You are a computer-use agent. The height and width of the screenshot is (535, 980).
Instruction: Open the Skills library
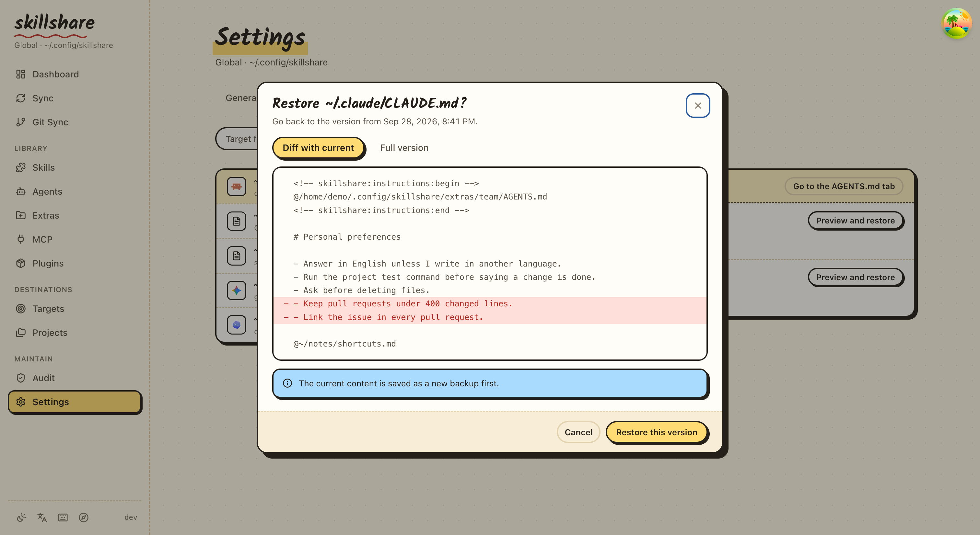(75, 167)
